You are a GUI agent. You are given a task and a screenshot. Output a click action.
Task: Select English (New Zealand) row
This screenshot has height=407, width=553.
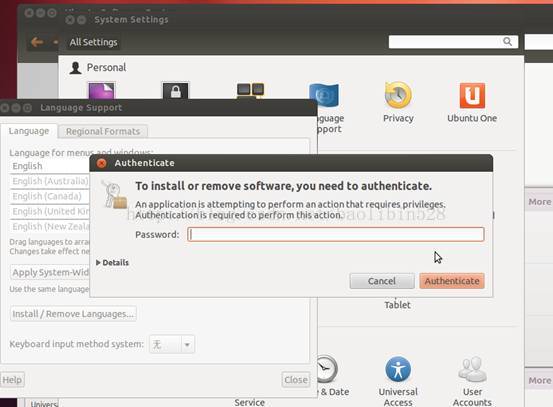coord(49,227)
